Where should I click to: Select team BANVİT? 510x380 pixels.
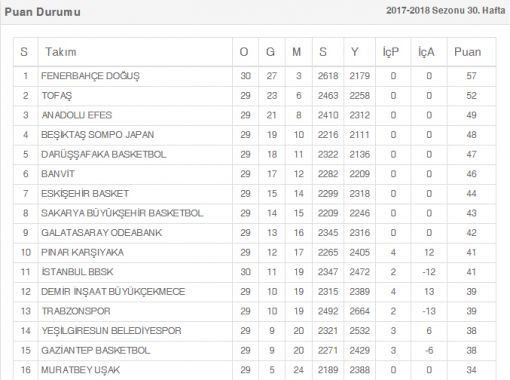point(58,174)
